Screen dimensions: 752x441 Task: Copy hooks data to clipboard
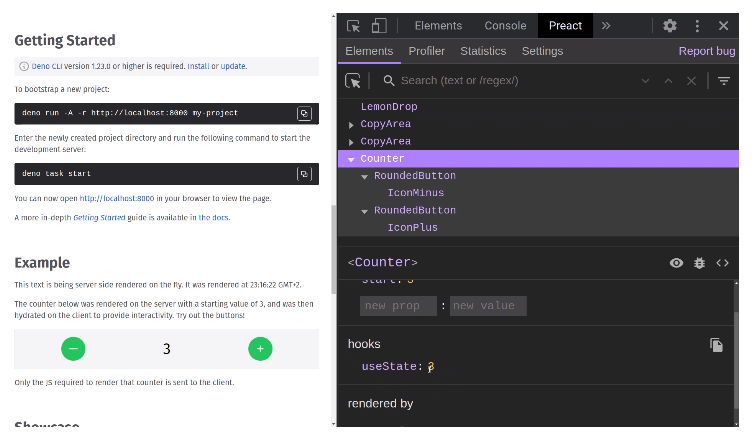716,345
